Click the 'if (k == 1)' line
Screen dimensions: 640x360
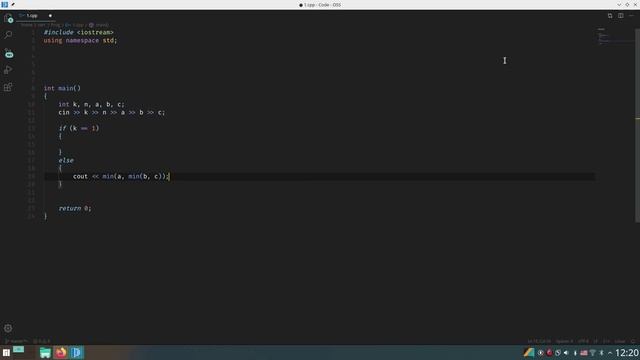[79, 128]
